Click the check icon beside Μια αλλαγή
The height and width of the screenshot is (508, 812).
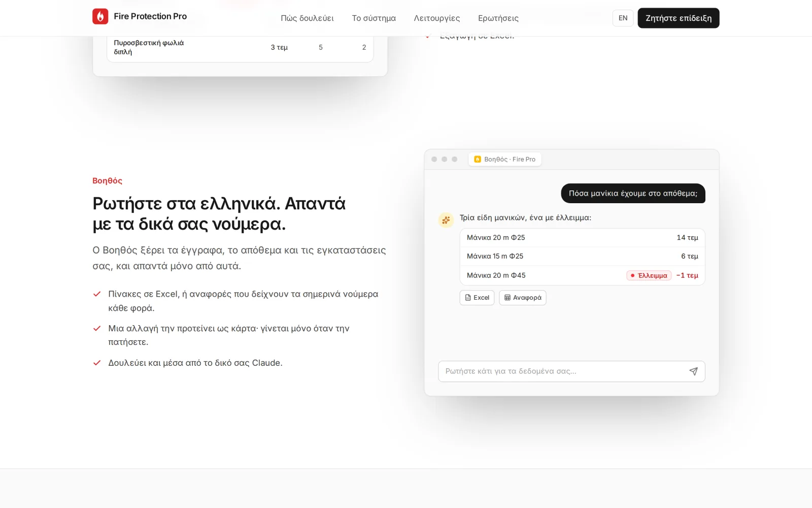pyautogui.click(x=97, y=329)
